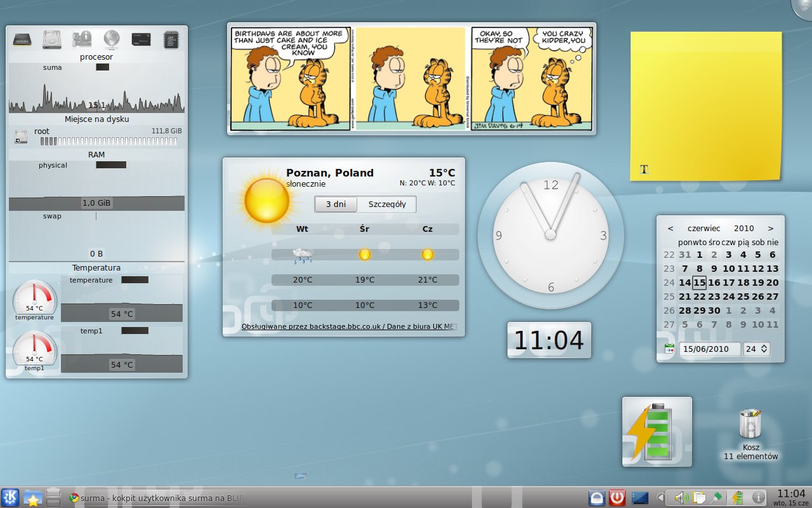The image size is (812, 508).
Task: Open the KDE Kickoff application launcher
Action: pos(10,498)
